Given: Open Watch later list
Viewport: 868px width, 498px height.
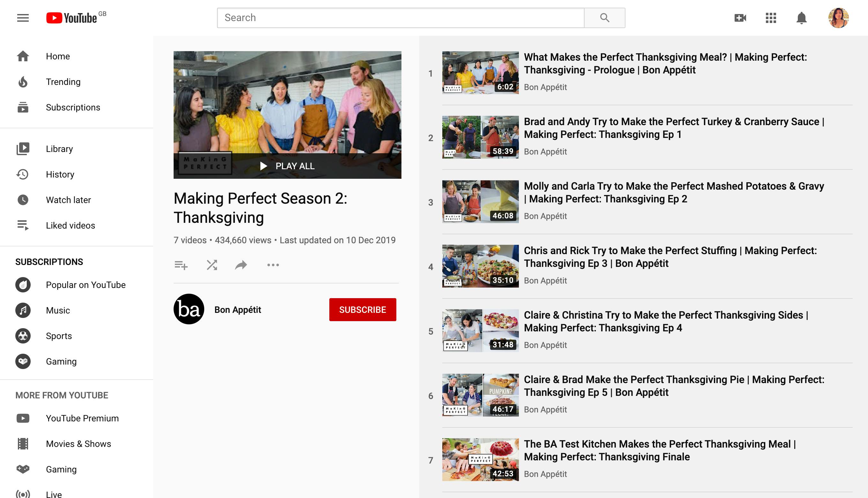Looking at the screenshot, I should [x=77, y=200].
